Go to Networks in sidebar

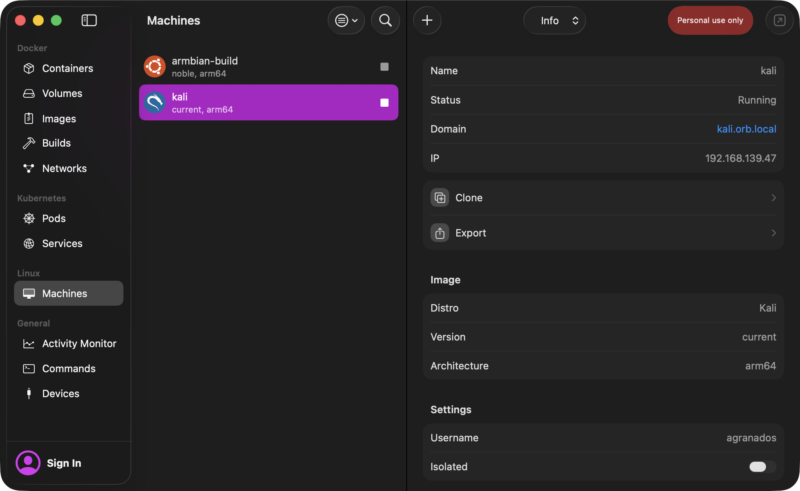[x=64, y=168]
